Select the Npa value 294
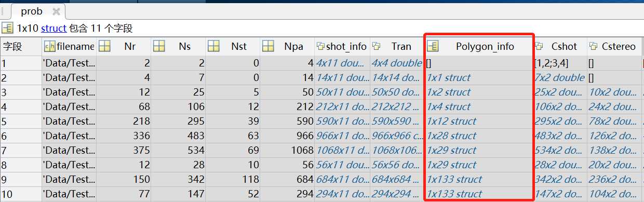The image size is (644, 202). [287, 194]
